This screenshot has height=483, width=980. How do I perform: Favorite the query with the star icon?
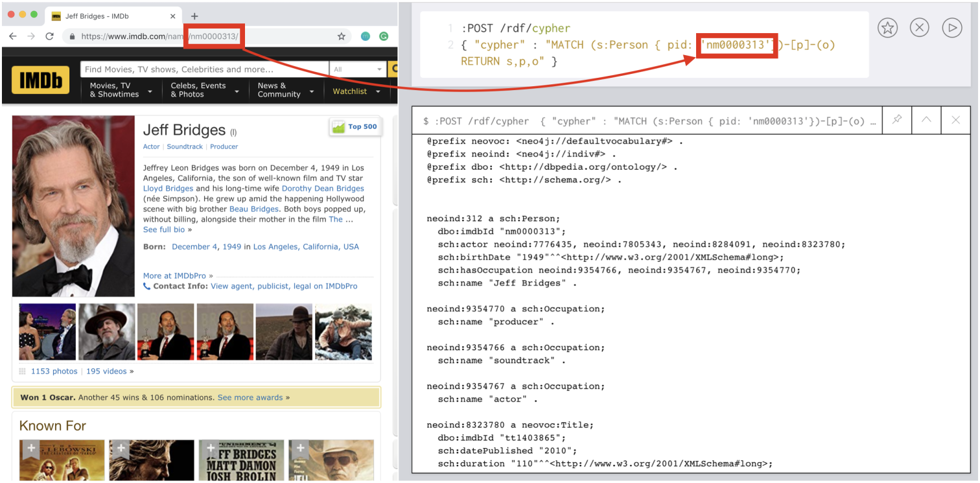(x=888, y=27)
